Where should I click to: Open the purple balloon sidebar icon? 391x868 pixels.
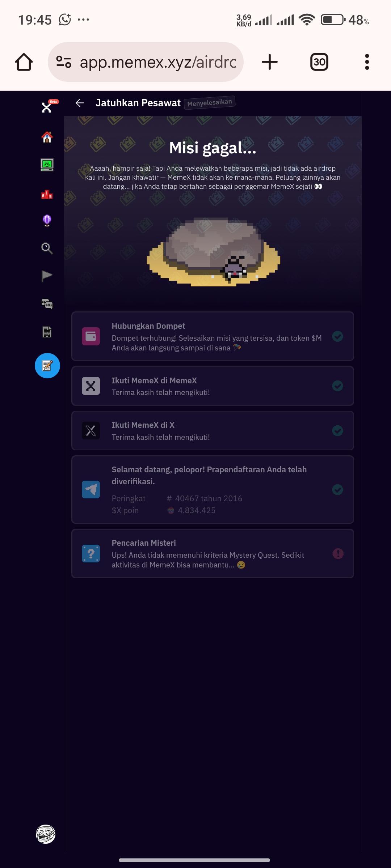click(x=47, y=220)
